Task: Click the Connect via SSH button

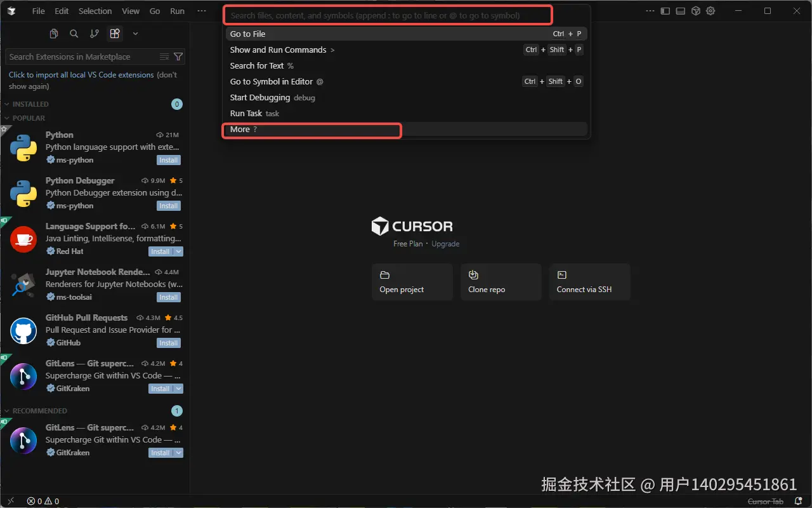Action: [589, 282]
